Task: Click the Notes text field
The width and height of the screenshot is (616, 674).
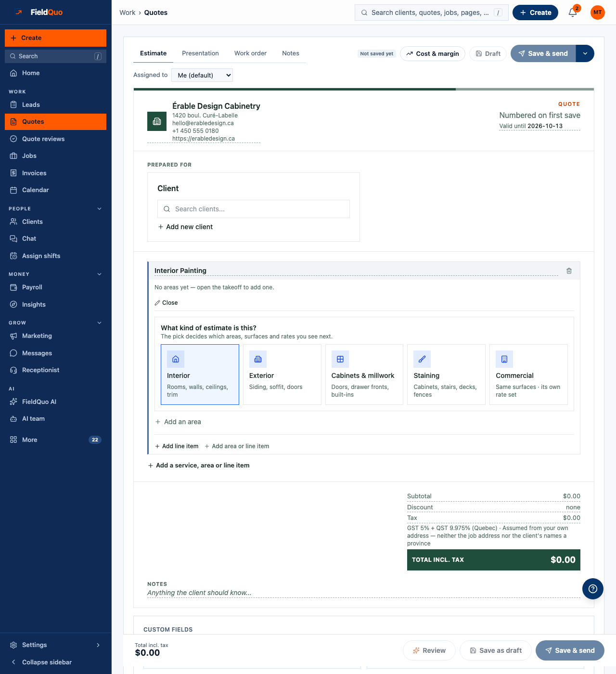Action: (x=364, y=593)
